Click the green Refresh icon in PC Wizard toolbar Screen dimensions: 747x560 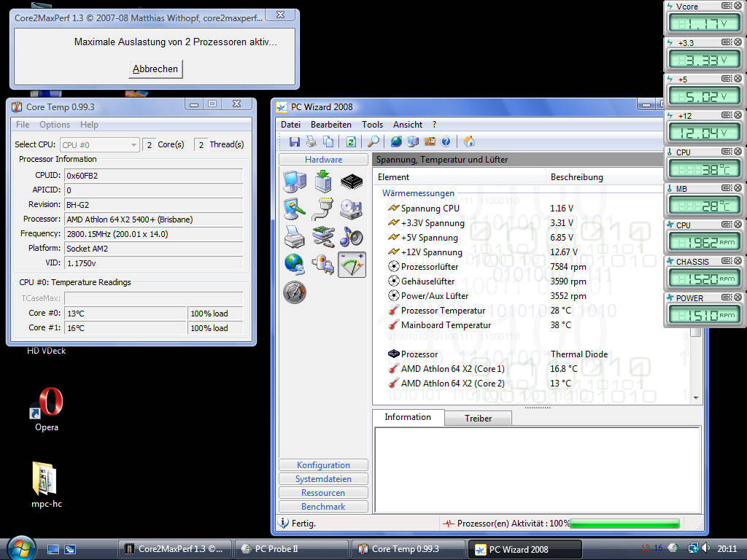point(351,141)
